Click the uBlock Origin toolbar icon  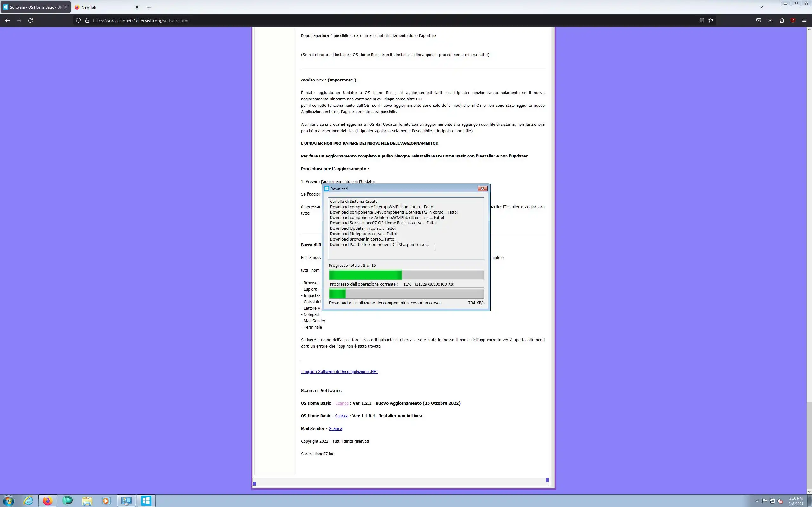[793, 21]
